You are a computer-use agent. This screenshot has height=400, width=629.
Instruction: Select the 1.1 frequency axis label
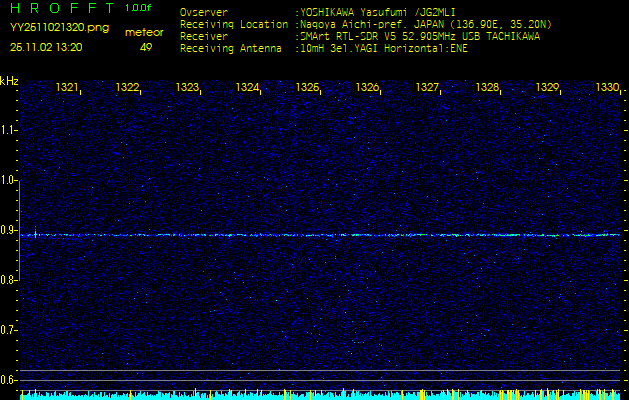coord(9,130)
